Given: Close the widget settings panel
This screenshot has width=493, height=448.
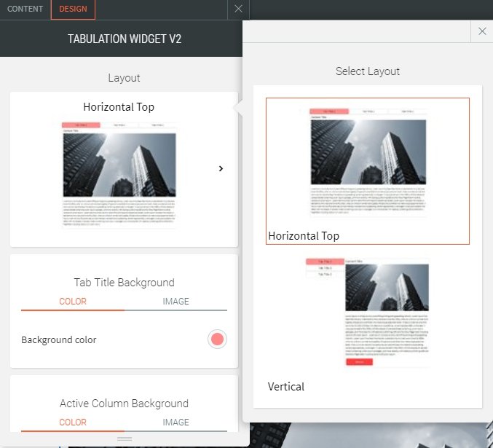Looking at the screenshot, I should (x=238, y=9).
